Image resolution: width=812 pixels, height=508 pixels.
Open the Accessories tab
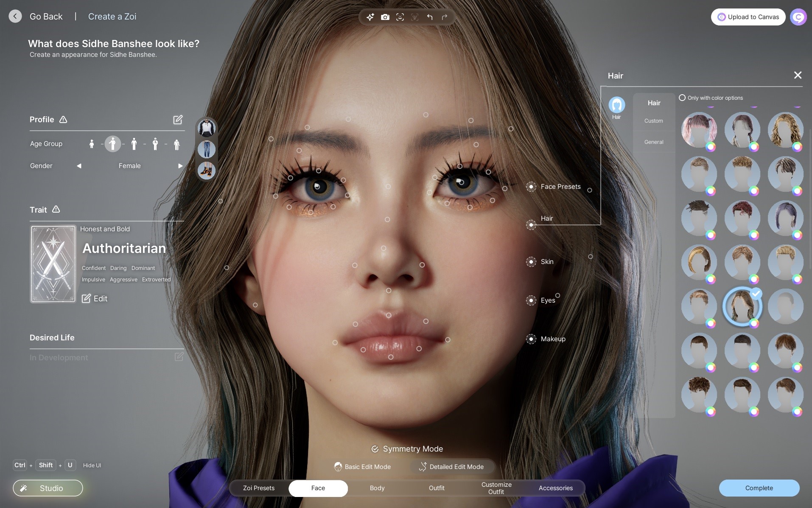coord(555,488)
